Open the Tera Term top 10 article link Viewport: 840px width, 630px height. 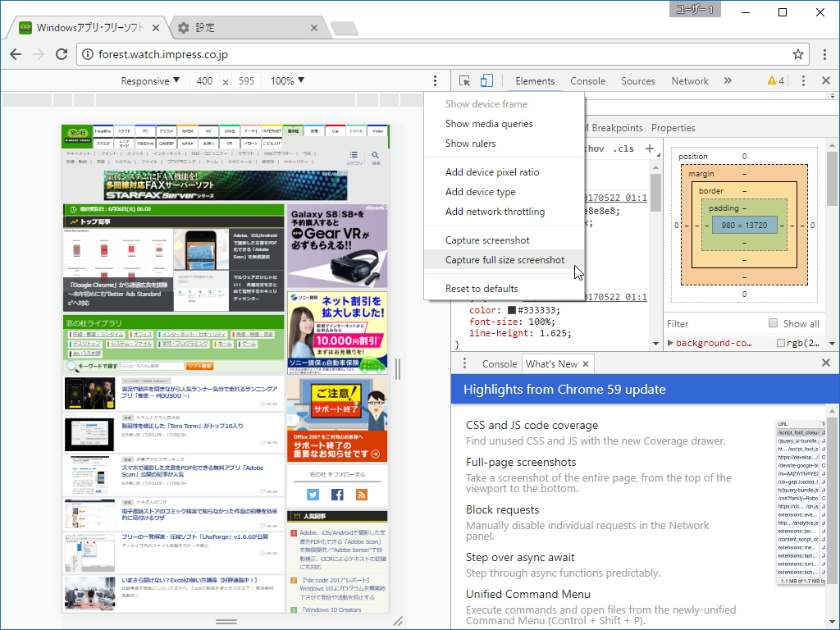click(182, 426)
